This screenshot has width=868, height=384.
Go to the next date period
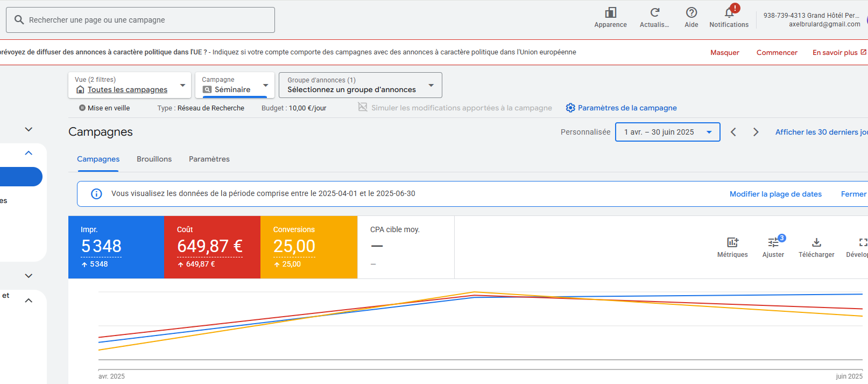[x=756, y=132]
